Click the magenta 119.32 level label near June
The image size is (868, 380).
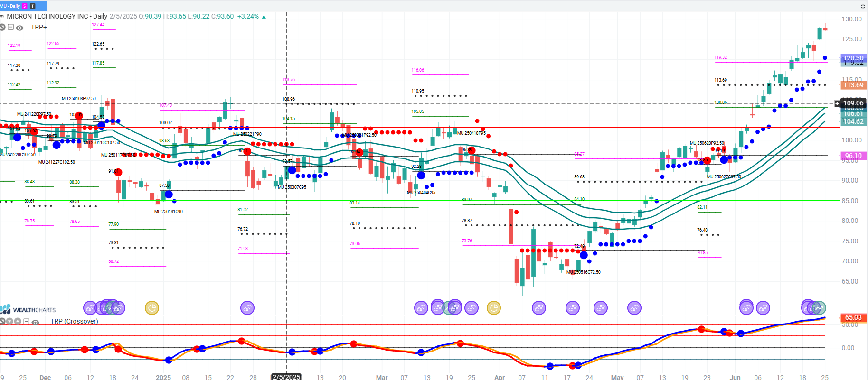(721, 57)
